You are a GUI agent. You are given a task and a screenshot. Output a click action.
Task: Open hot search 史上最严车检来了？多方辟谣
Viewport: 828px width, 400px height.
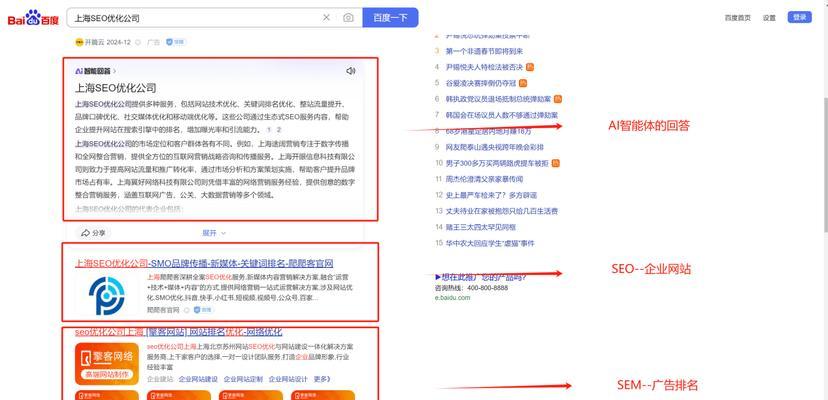click(x=491, y=195)
